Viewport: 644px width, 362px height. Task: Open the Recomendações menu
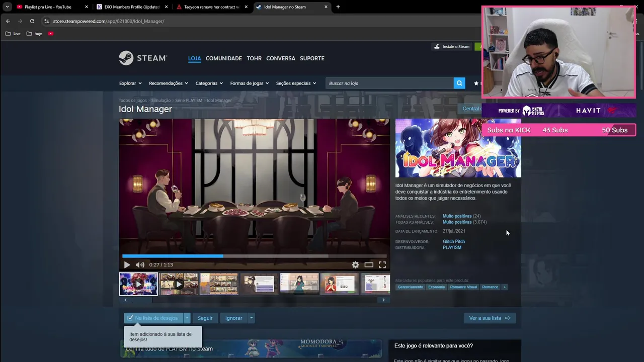tap(169, 83)
